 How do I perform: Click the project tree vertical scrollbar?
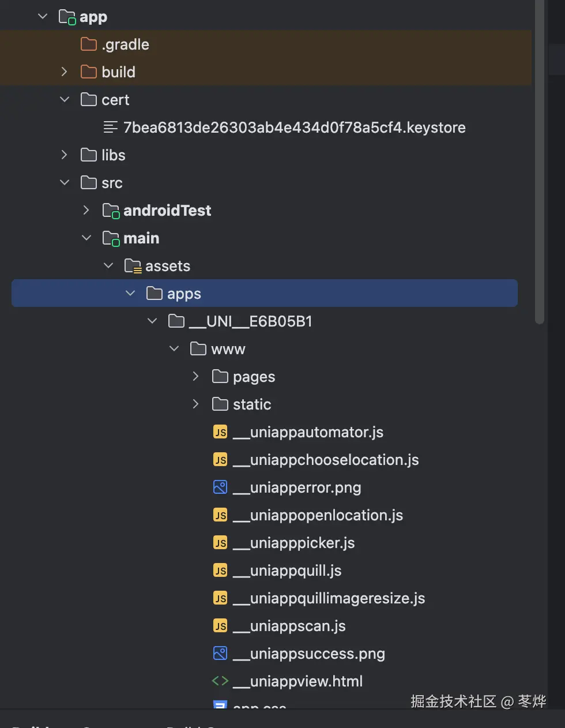click(540, 162)
